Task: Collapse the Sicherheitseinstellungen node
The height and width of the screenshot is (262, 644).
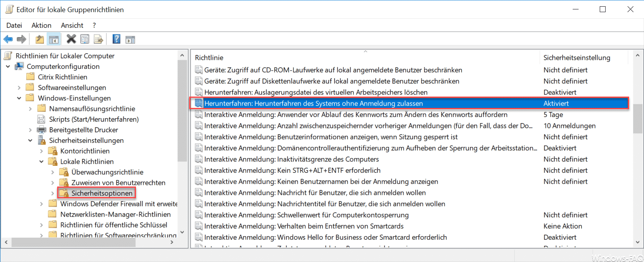Action: [x=30, y=140]
